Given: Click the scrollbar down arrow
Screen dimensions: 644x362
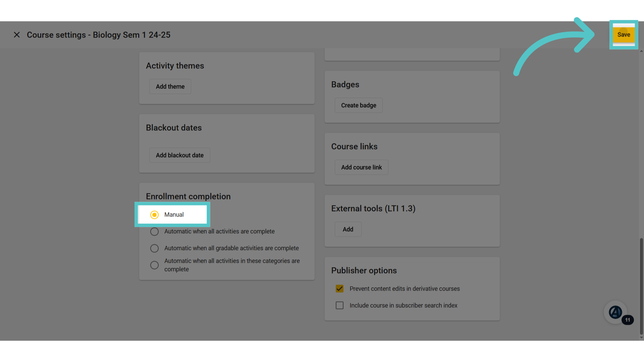Looking at the screenshot, I should (641, 338).
